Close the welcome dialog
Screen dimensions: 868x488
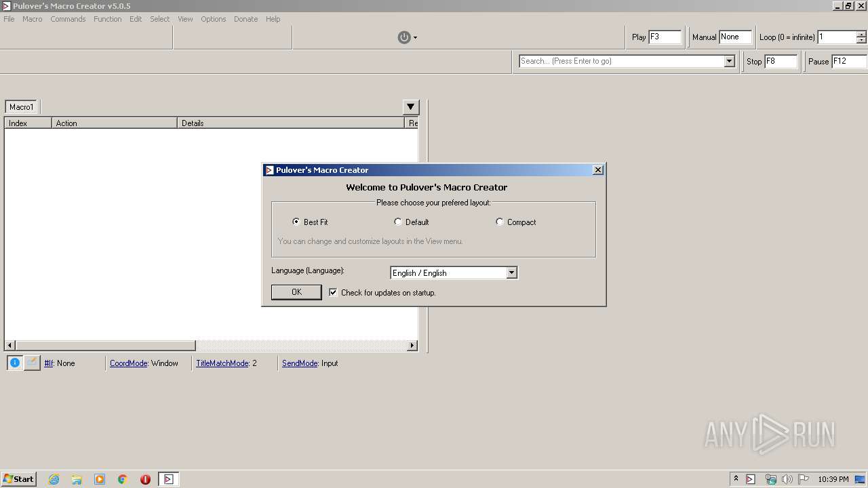coord(597,170)
